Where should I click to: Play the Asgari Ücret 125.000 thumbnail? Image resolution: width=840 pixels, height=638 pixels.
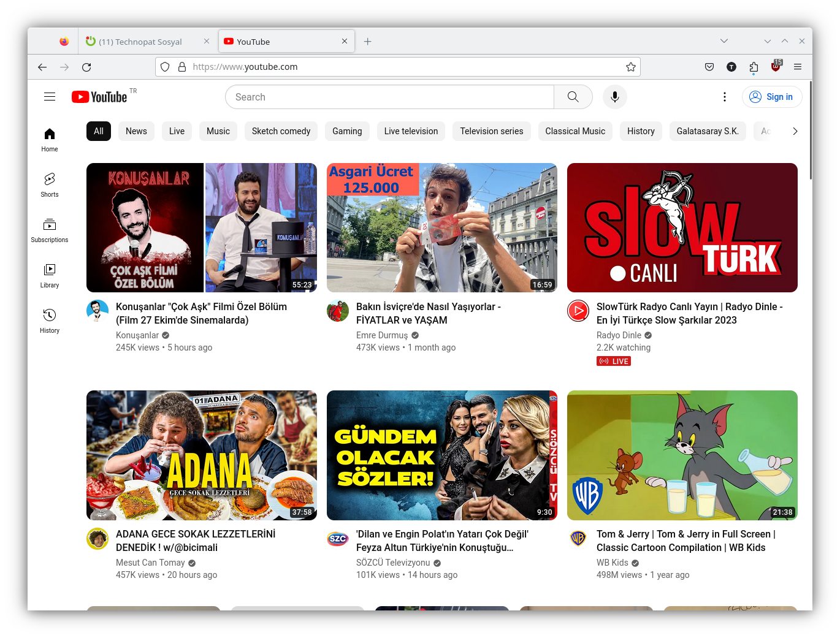442,227
